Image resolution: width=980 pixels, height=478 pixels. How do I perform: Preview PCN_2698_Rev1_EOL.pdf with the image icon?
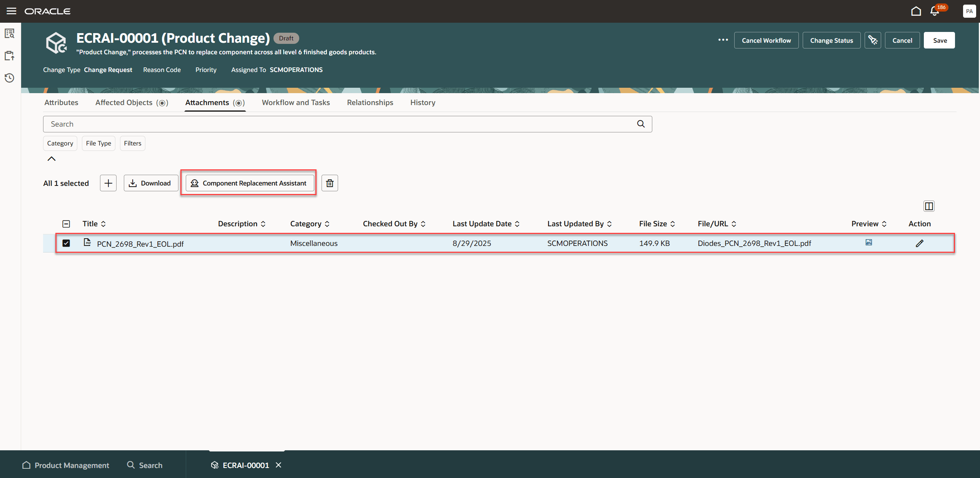coord(868,242)
